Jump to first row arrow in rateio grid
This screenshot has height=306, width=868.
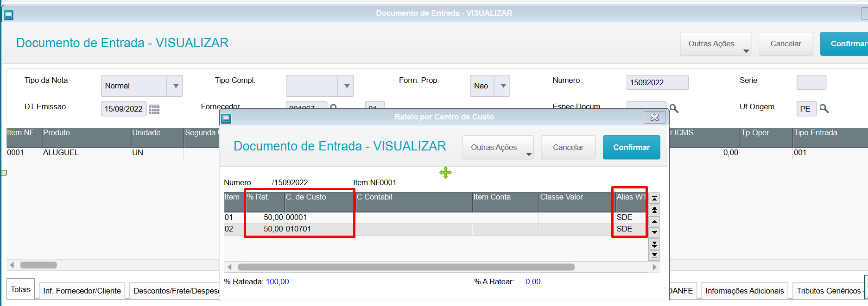click(654, 198)
